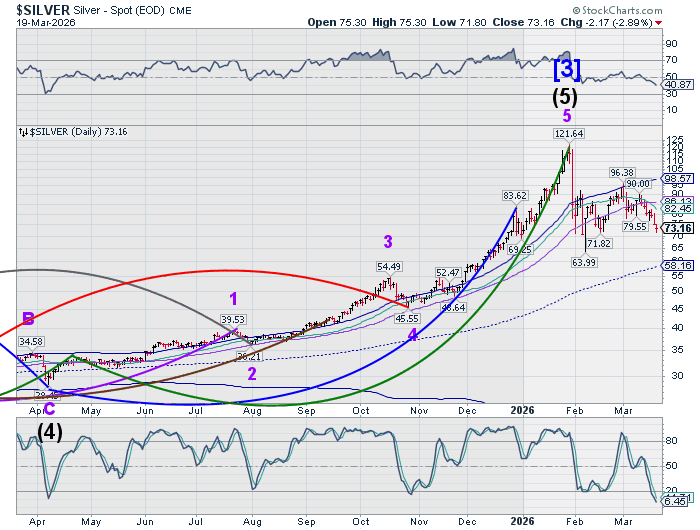Click the blue [3] wave label
Image resolution: width=700 pixels, height=530 pixels.
point(567,70)
